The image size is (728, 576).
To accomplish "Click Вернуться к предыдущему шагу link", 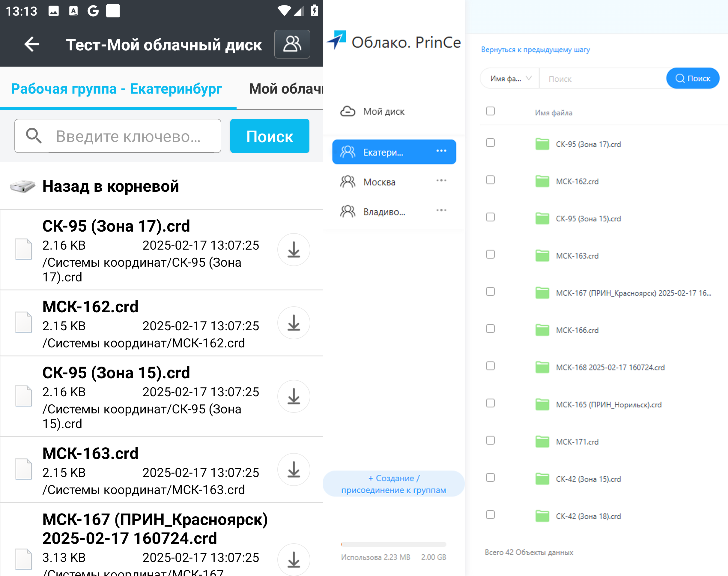I will tap(535, 49).
